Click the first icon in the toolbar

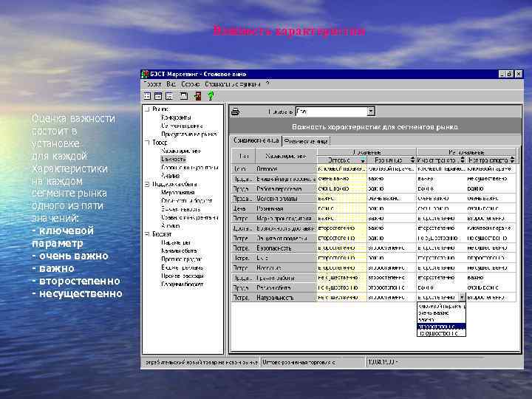pos(148,95)
